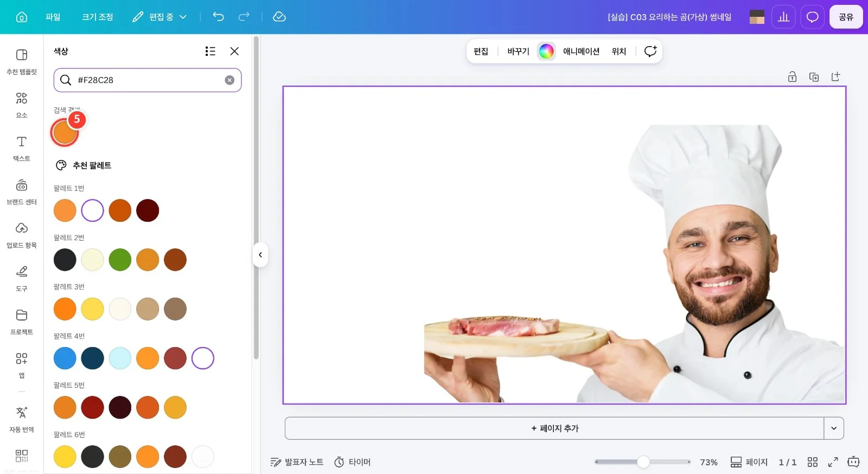Open the comment-plus icon in floating toolbar
The image size is (868, 474).
coord(650,51)
